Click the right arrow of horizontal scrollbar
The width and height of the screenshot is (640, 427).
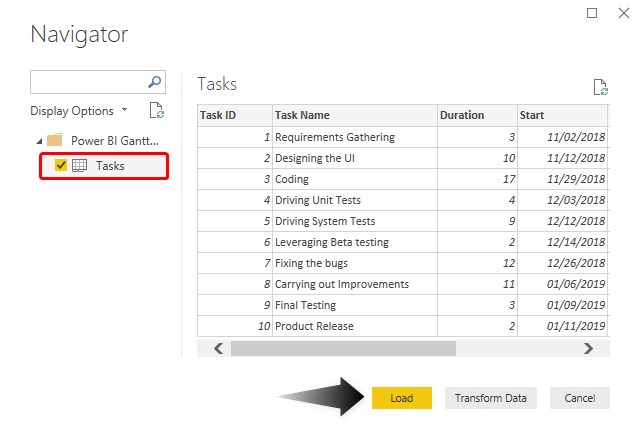588,349
